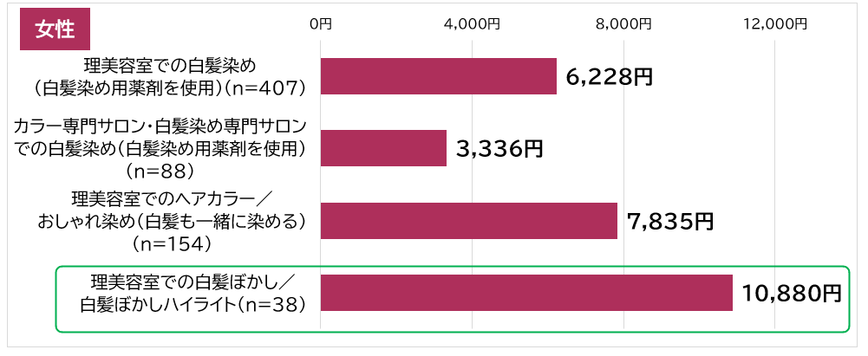Click the 3,336円 value text
Screen dimensions: 868x356
coord(499,149)
